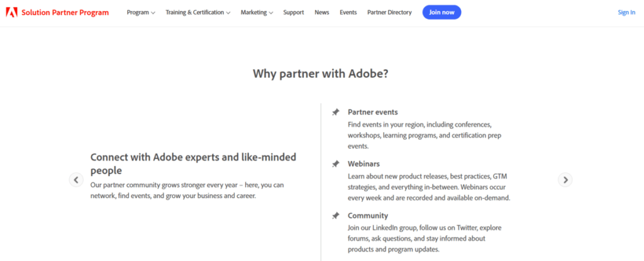The height and width of the screenshot is (261, 644).
Task: Select the Partner events heading
Action: [373, 112]
